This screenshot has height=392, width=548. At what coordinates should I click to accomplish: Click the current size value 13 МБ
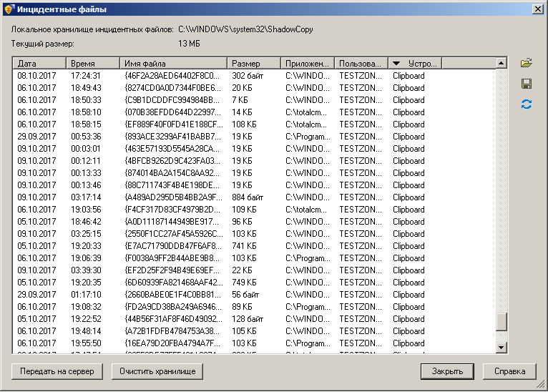[x=189, y=44]
